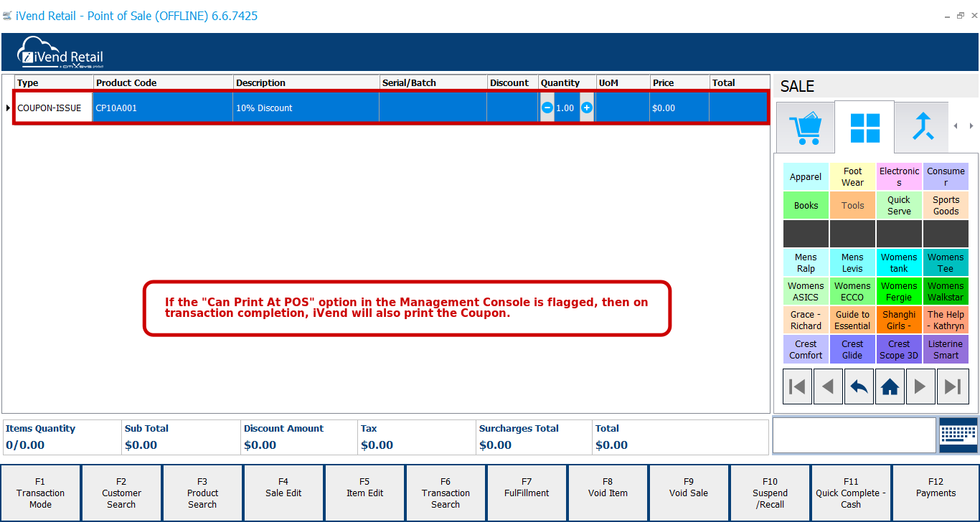Click F10 Suspend/Recall
This screenshot has height=522, width=980.
pyautogui.click(x=770, y=493)
